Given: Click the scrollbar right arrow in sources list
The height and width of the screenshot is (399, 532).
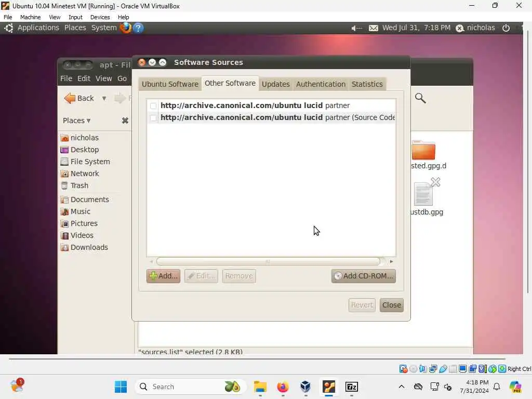Looking at the screenshot, I should pyautogui.click(x=391, y=261).
